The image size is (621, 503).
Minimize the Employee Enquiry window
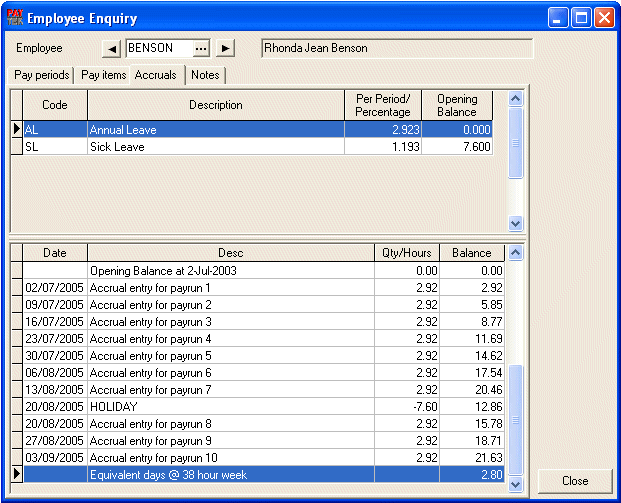click(x=558, y=18)
